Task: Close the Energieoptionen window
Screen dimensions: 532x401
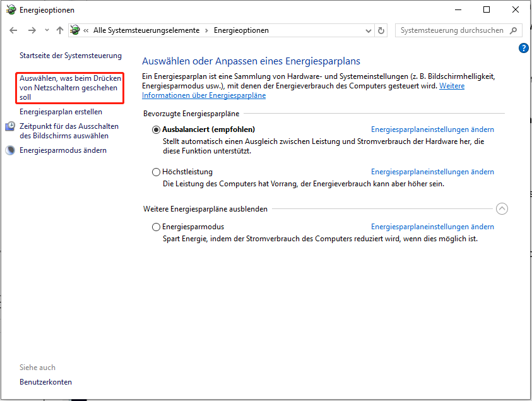Action: 516,10
